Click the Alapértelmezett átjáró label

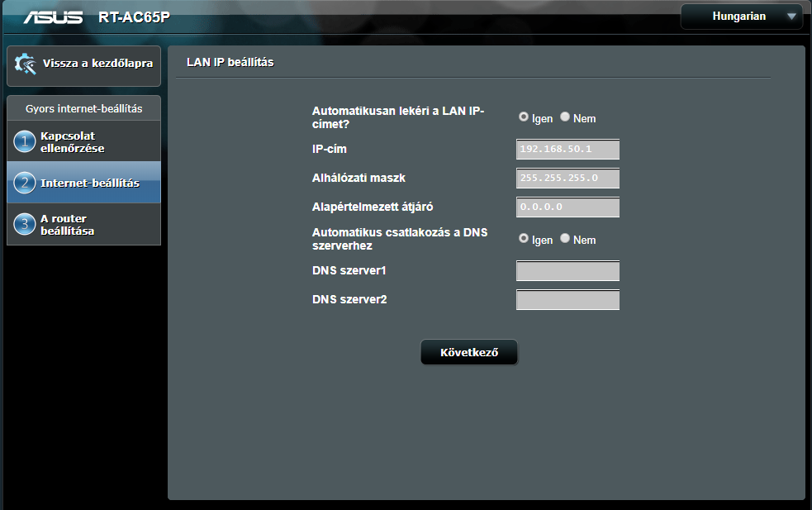(x=373, y=207)
